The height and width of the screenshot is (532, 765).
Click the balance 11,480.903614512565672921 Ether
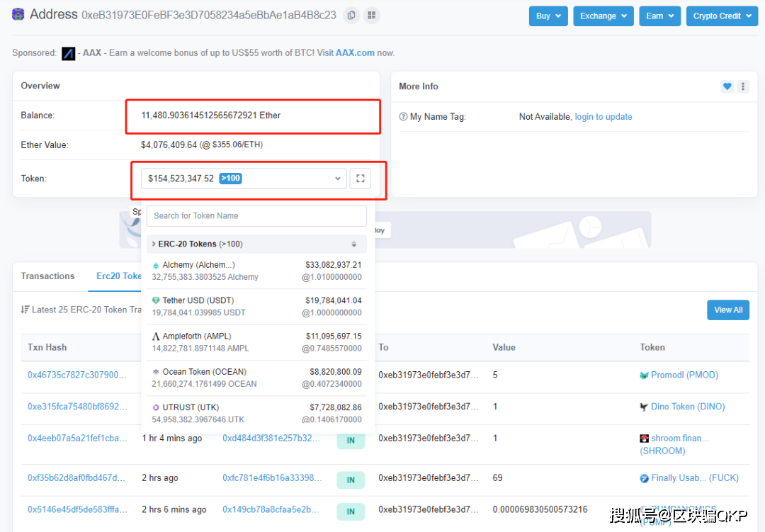click(x=211, y=115)
